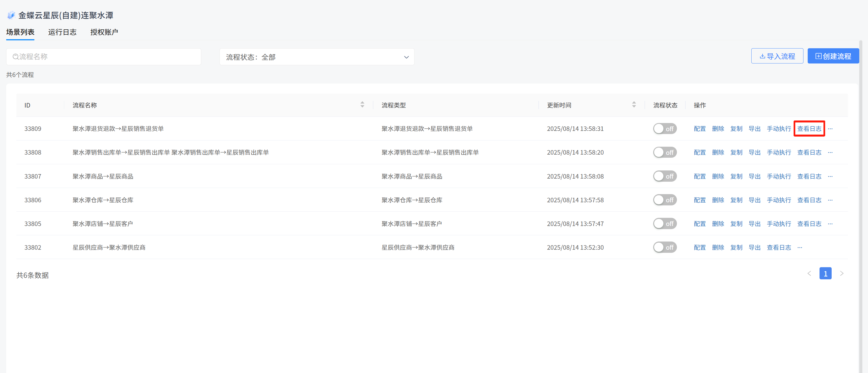Open more options for flow 33806
Image resolution: width=868 pixels, height=373 pixels.
coord(830,200)
